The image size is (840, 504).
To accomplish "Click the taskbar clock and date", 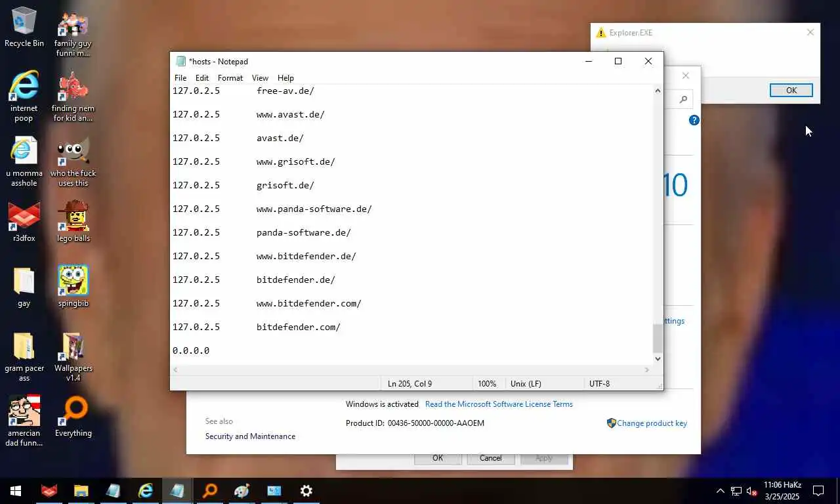I will pos(782,490).
